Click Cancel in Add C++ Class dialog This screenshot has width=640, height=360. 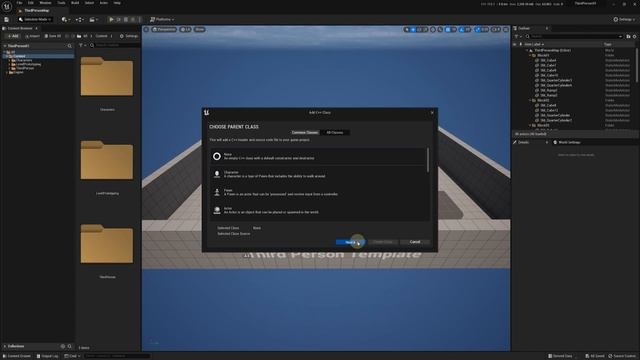415,242
